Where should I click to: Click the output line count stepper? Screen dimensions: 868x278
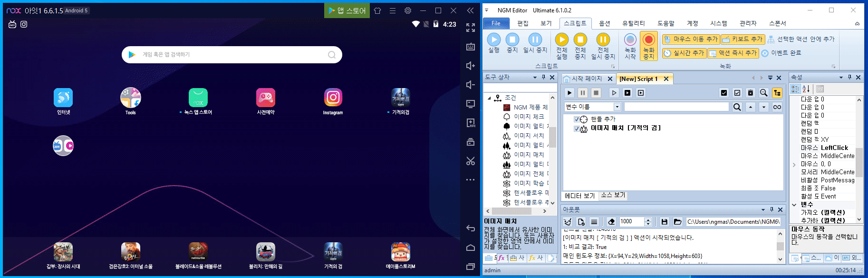click(x=647, y=221)
